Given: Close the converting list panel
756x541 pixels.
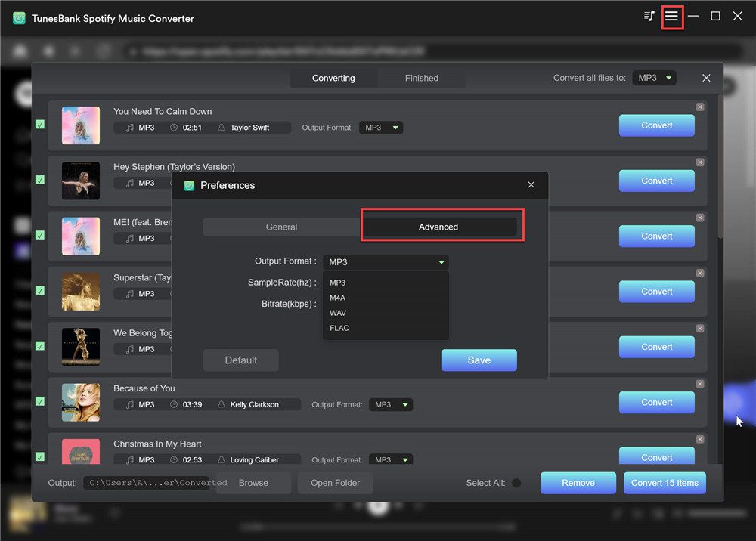Looking at the screenshot, I should [x=706, y=78].
